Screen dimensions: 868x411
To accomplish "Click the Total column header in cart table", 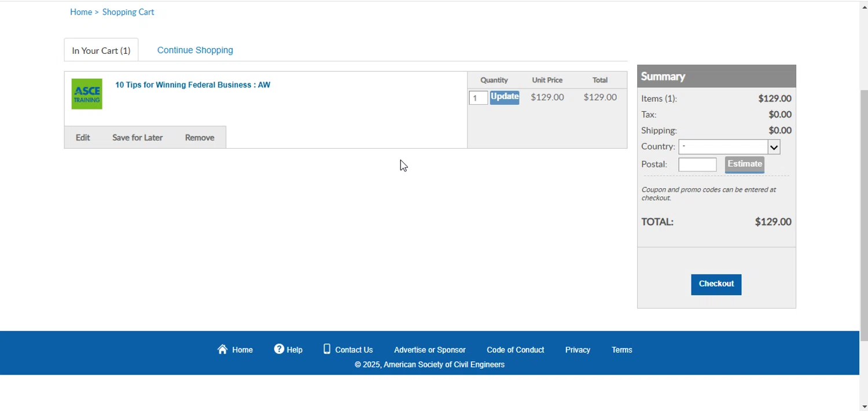I will point(600,80).
